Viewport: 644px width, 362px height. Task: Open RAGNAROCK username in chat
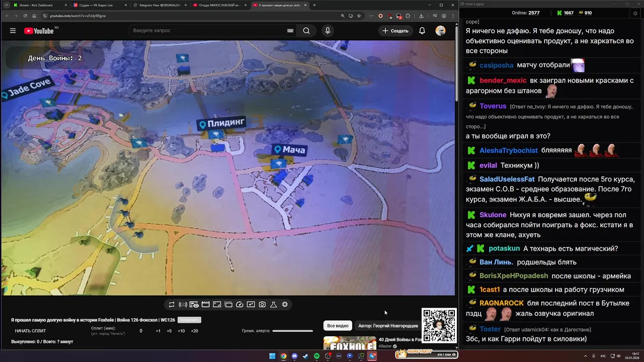[502, 303]
